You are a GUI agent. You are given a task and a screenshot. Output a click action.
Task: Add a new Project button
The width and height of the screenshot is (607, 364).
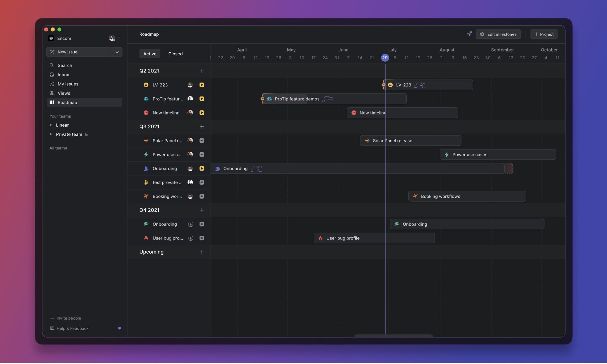[x=544, y=34]
